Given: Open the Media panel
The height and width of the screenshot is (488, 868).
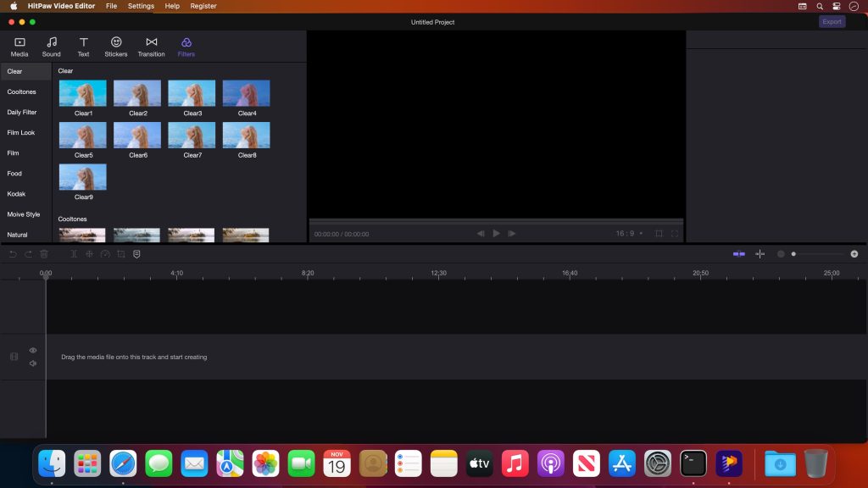Looking at the screenshot, I should tap(19, 45).
